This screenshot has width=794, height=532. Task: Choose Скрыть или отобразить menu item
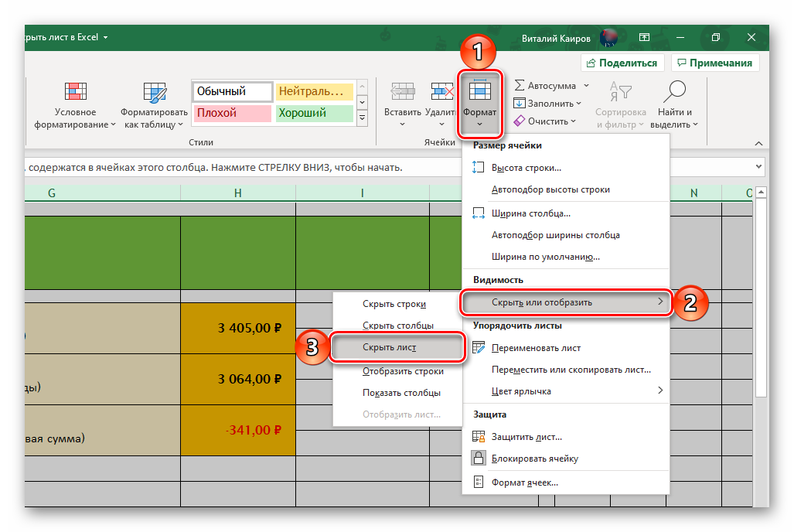pyautogui.click(x=541, y=302)
